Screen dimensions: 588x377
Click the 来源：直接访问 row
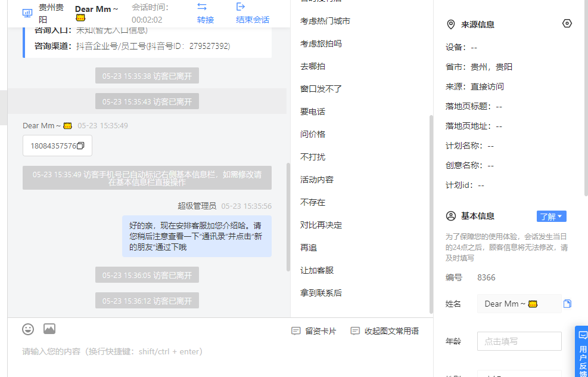pos(475,86)
